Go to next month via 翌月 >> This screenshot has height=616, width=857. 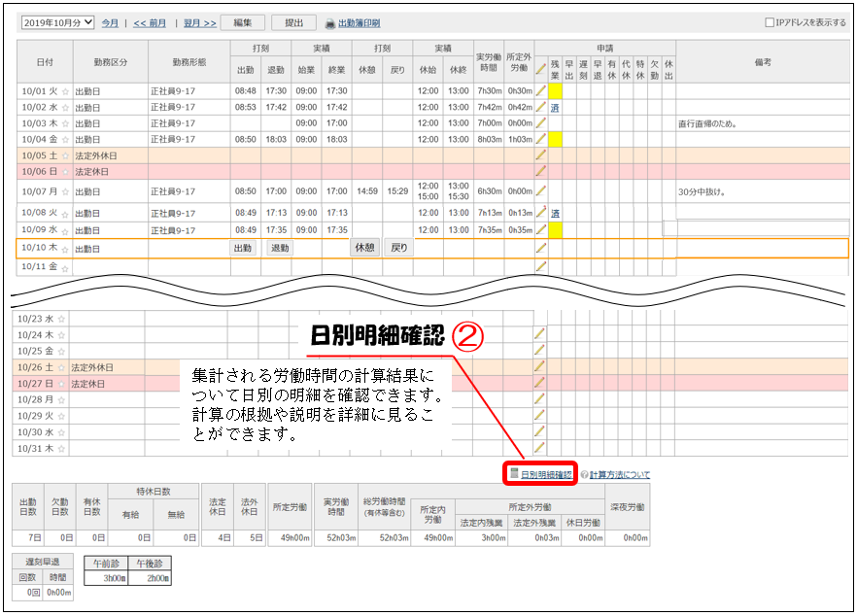[200, 22]
